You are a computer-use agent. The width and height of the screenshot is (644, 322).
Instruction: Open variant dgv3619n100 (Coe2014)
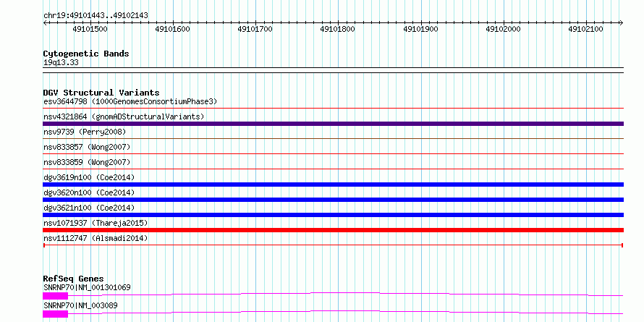(x=89, y=177)
